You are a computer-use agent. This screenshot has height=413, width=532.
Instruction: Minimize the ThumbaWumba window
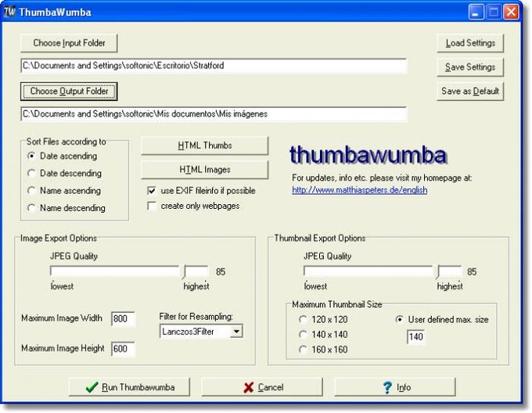[476, 13]
